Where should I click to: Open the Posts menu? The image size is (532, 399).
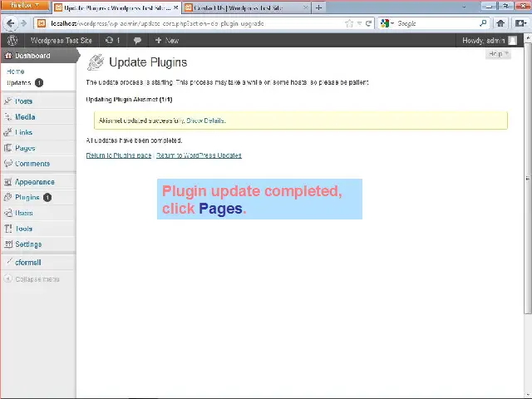click(x=23, y=101)
